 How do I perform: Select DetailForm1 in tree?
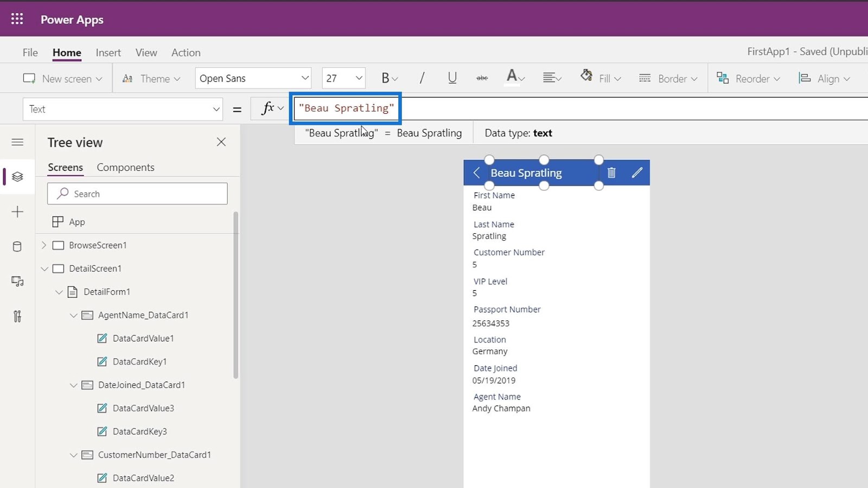[107, 292]
